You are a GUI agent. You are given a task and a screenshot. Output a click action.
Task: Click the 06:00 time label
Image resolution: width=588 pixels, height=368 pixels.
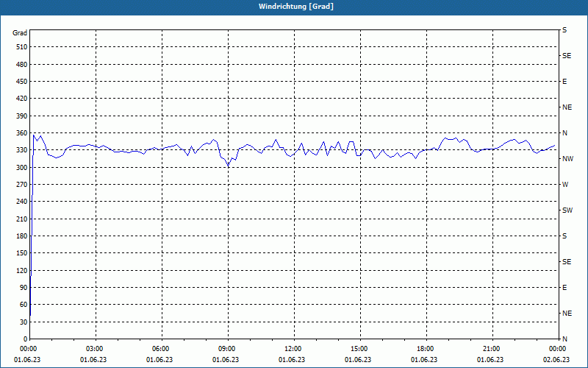(x=160, y=349)
